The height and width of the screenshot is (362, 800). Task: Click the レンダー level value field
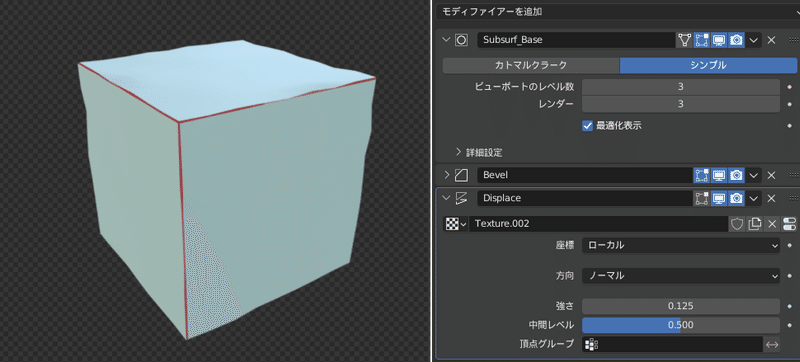681,104
